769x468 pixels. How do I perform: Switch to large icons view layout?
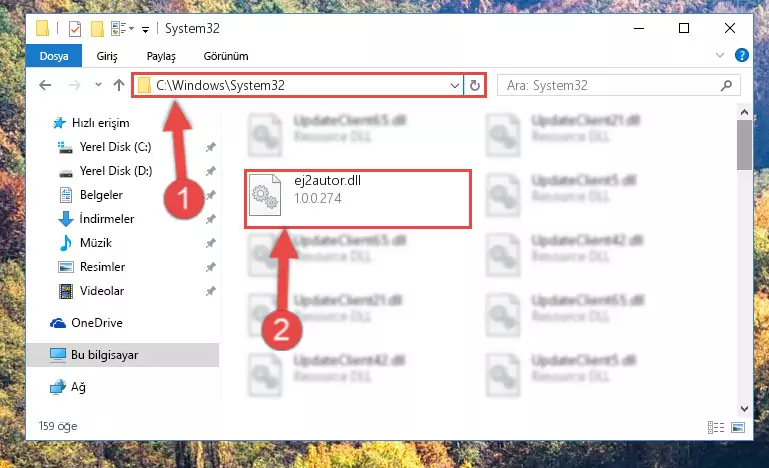tap(738, 427)
